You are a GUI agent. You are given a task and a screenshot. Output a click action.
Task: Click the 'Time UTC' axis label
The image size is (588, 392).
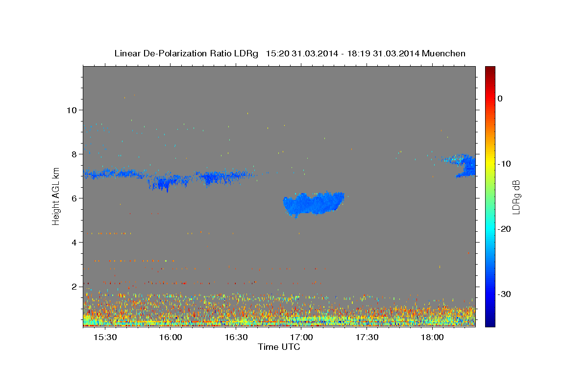(279, 347)
